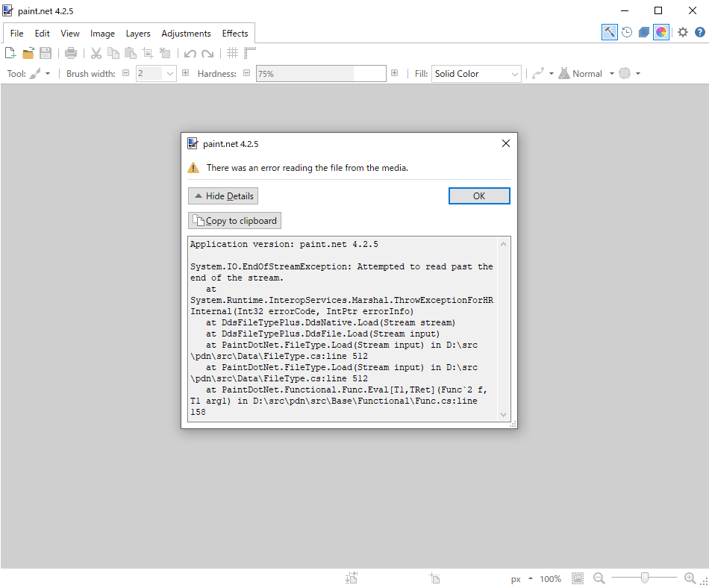
Task: Open the Adjustments menu
Action: (x=186, y=34)
